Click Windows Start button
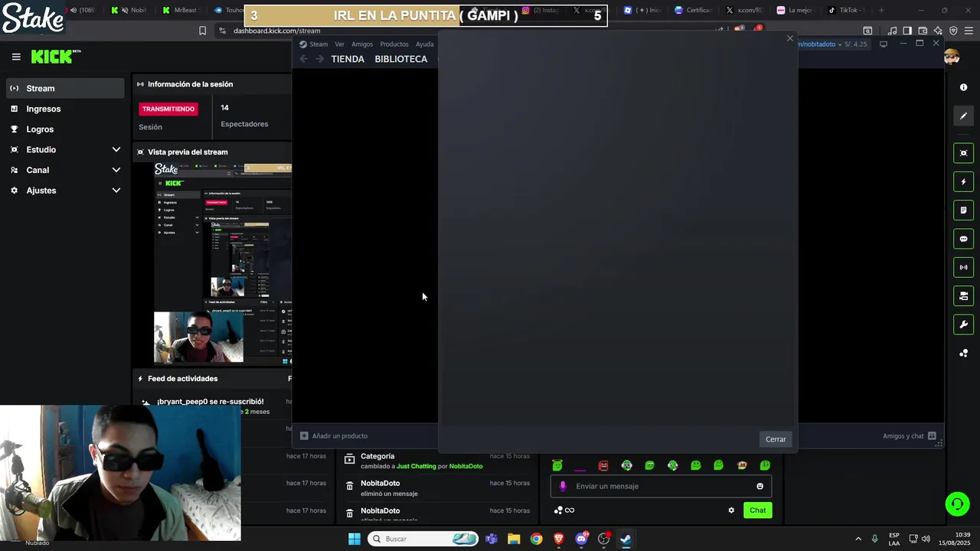Image resolution: width=980 pixels, height=551 pixels. (354, 539)
